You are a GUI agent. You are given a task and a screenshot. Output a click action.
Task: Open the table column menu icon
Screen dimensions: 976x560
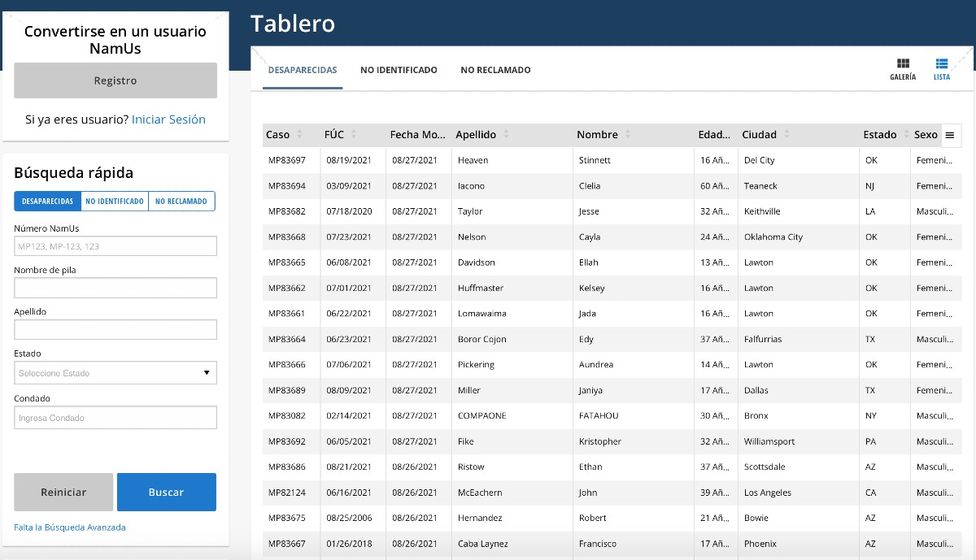pos(949,135)
